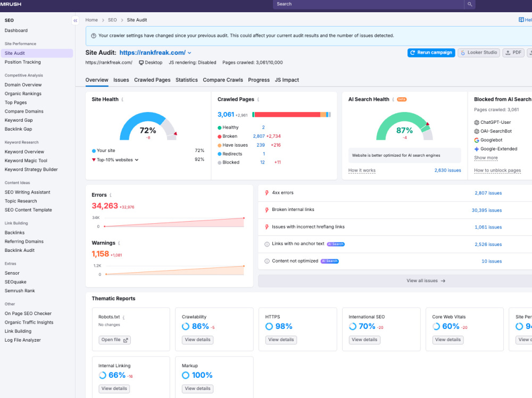532x398 pixels.
Task: Click View all issues button
Action: click(x=426, y=281)
